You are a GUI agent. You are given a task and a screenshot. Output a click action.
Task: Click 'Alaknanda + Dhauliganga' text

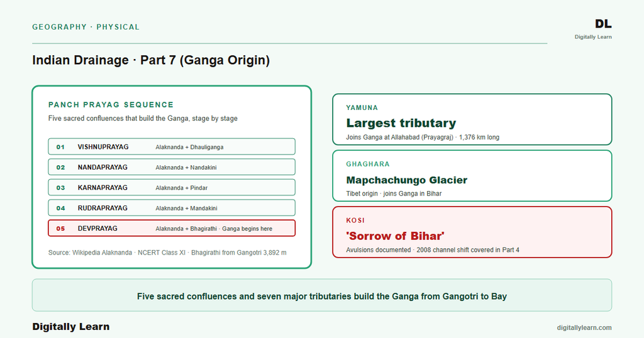(189, 147)
